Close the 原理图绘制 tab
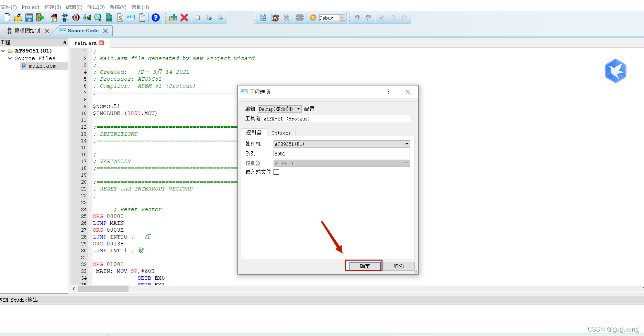 pos(47,31)
